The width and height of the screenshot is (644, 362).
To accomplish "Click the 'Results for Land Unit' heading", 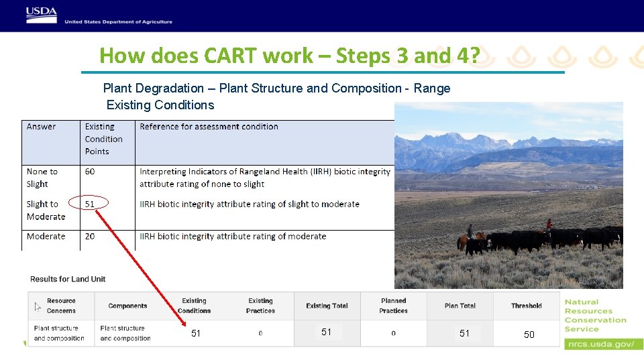I will click(x=68, y=279).
